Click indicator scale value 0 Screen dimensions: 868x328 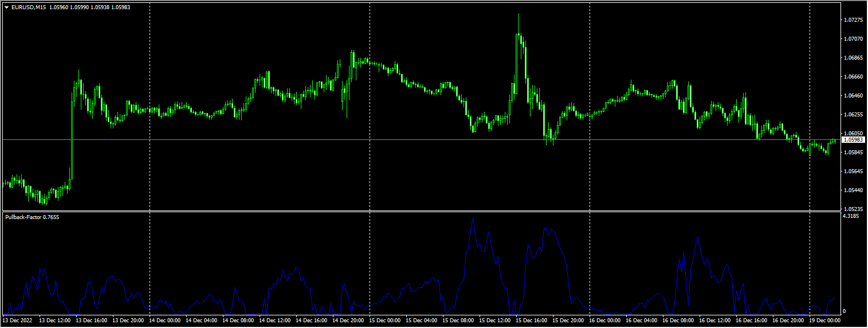(x=845, y=311)
